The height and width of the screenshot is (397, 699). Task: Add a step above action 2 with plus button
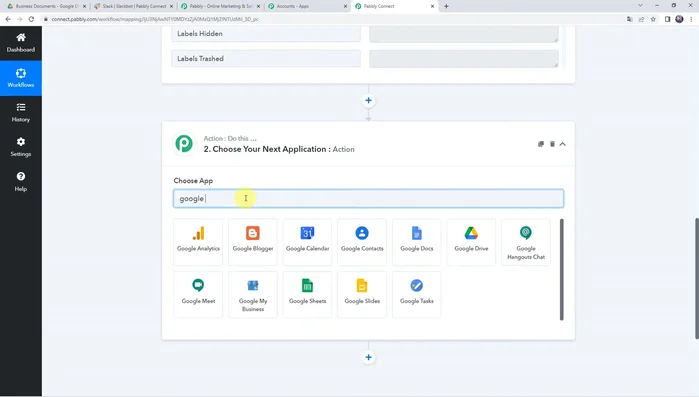point(368,101)
